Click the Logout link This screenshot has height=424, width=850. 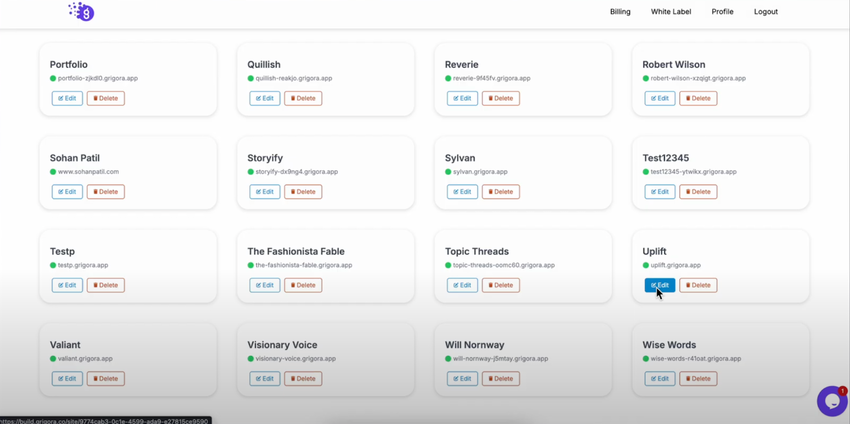pos(765,12)
